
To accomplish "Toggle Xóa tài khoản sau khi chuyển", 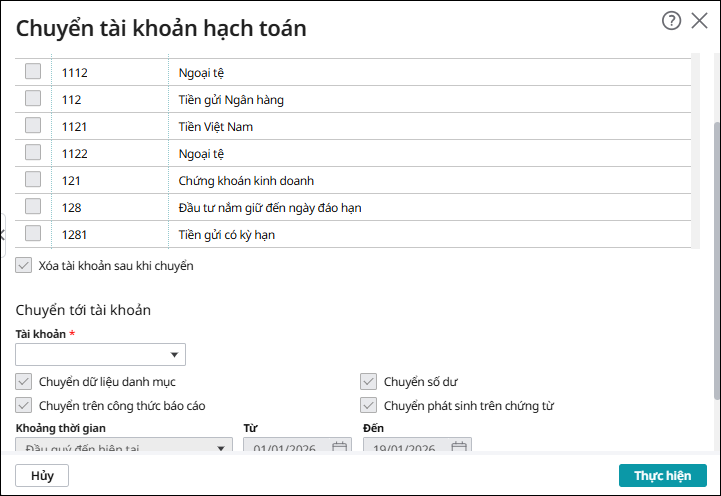I will (x=24, y=266).
